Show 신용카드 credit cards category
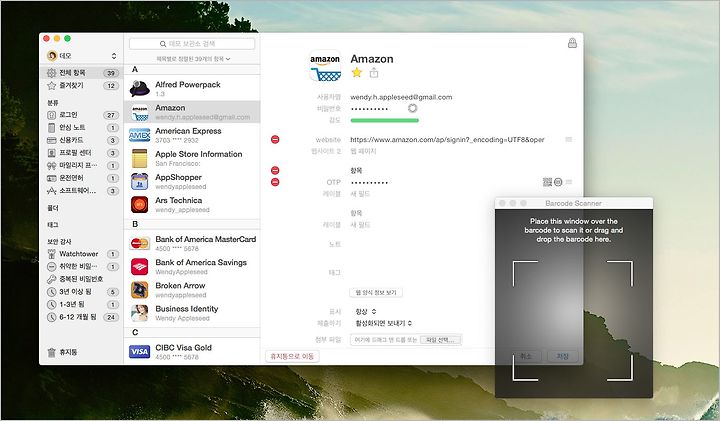Viewport: 720px width, 421px height. click(82, 140)
